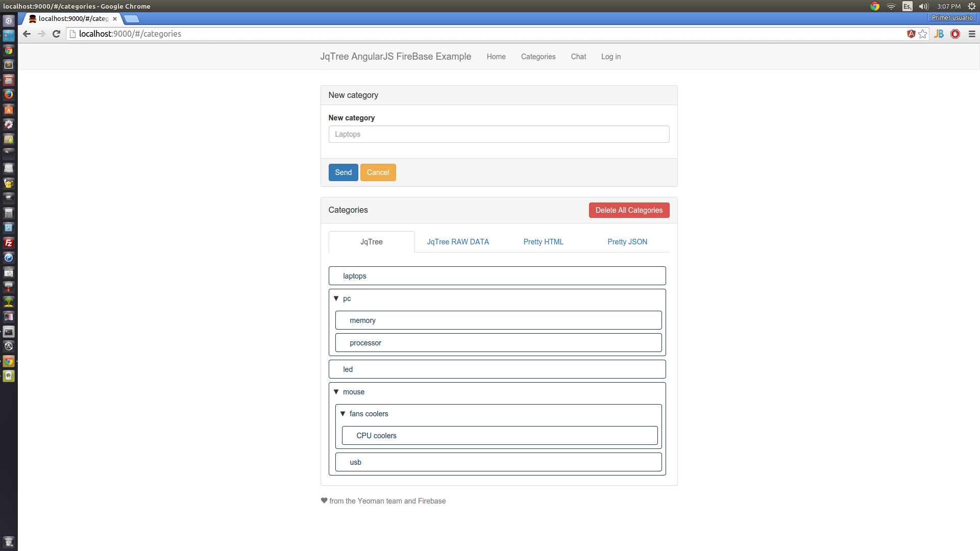Click Primer usuario profile button
This screenshot has width=980, height=551.
pyautogui.click(x=952, y=18)
